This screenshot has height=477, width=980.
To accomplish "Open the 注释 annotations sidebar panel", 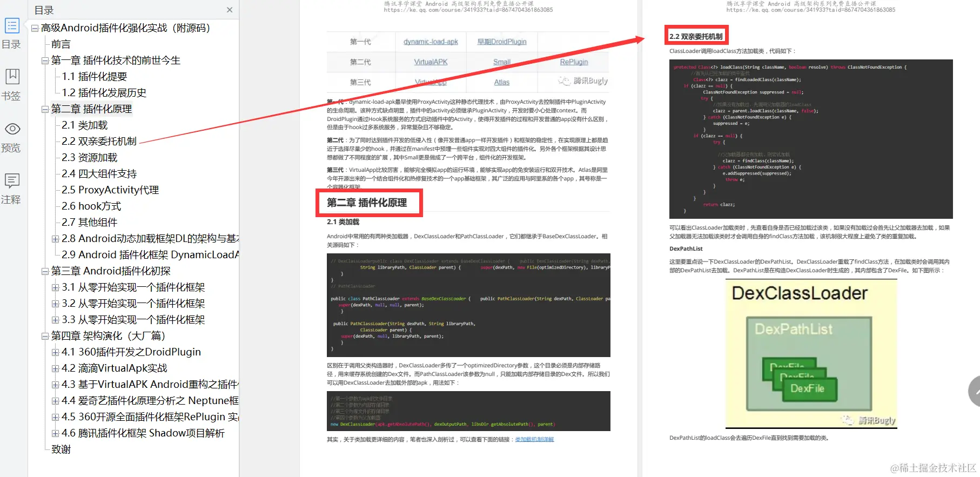I will 12,189.
